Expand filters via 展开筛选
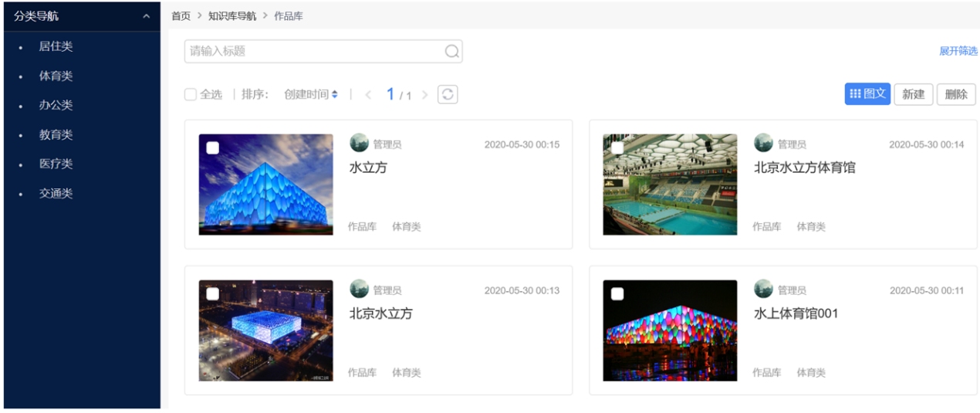The image size is (980, 413). coord(958,51)
